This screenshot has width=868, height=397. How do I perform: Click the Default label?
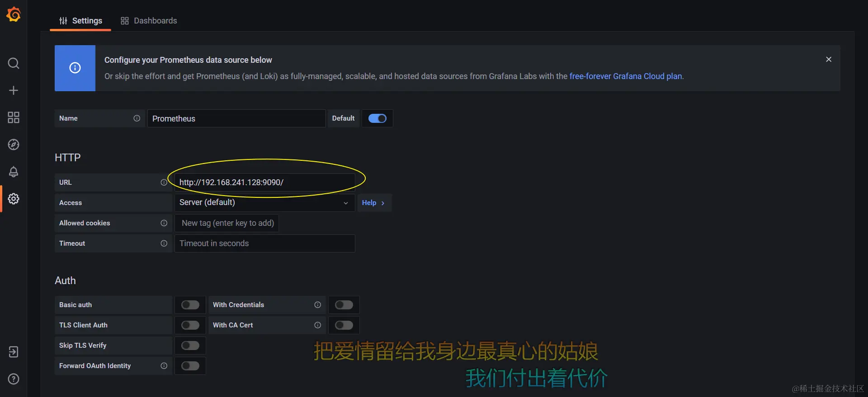(344, 118)
